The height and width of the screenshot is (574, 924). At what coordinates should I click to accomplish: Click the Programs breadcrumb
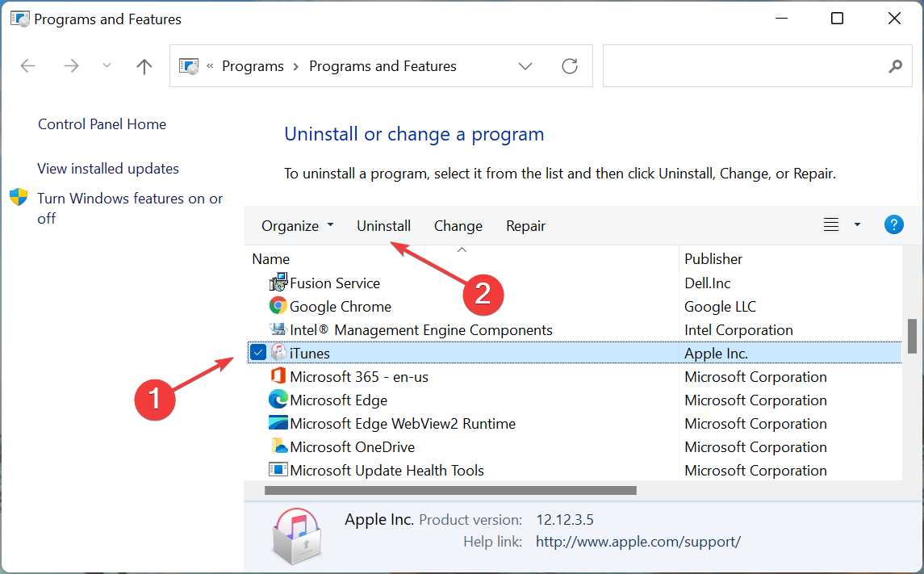click(253, 66)
